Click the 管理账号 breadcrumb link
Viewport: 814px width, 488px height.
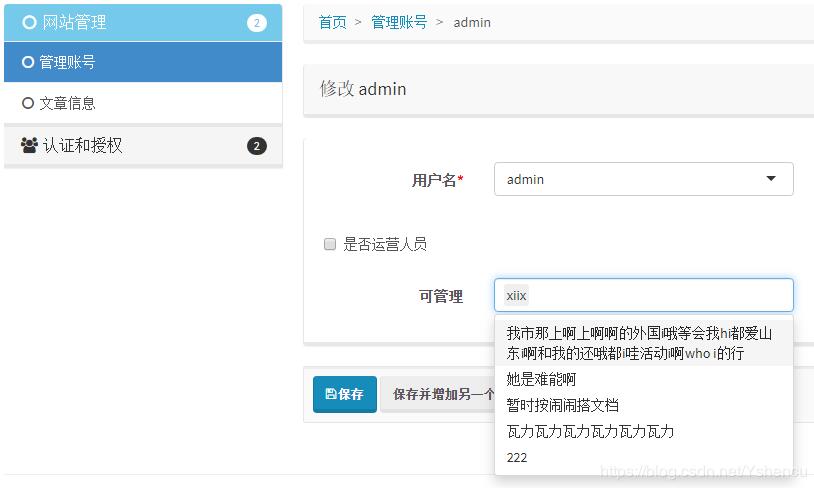(x=399, y=22)
